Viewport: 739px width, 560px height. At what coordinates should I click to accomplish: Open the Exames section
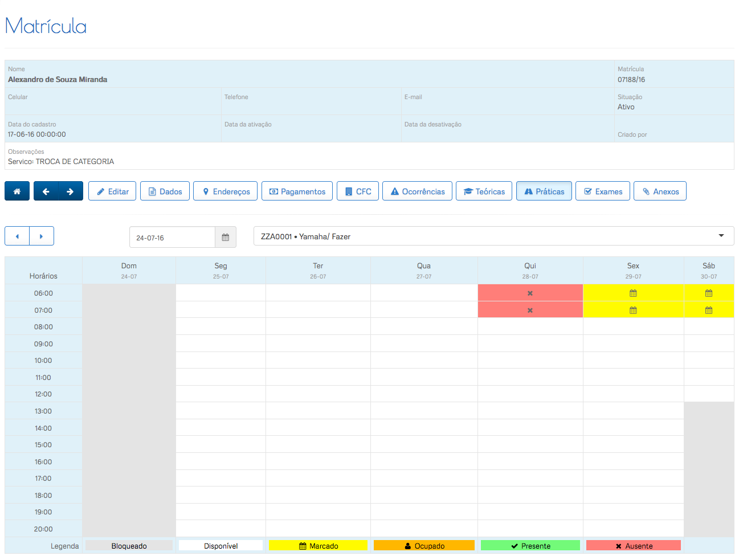pyautogui.click(x=602, y=191)
